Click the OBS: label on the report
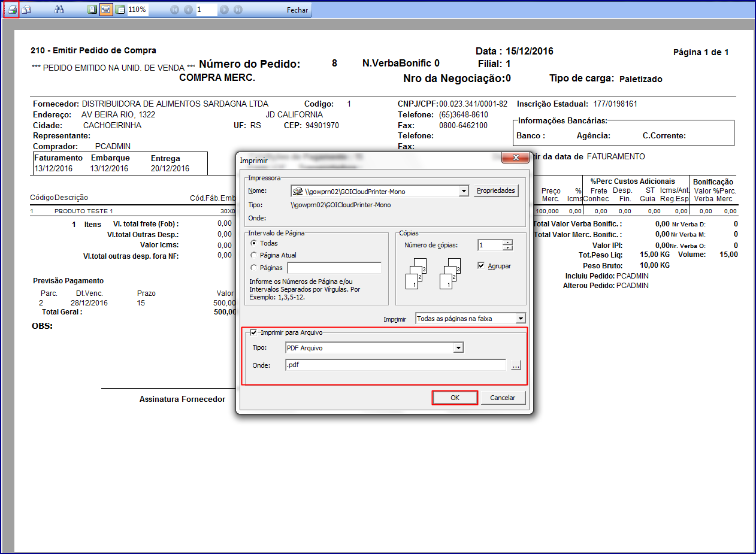The width and height of the screenshot is (756, 554). 42,326
